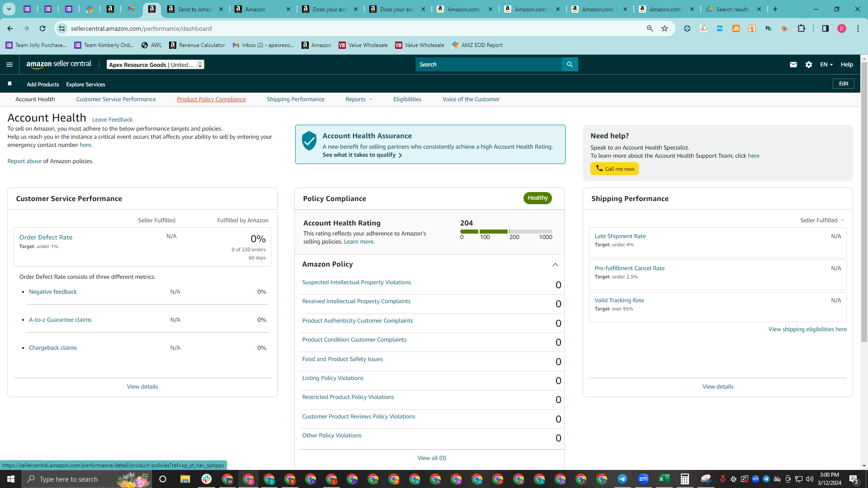Open the Order Defect Rate link
868x488 pixels.
coord(46,237)
